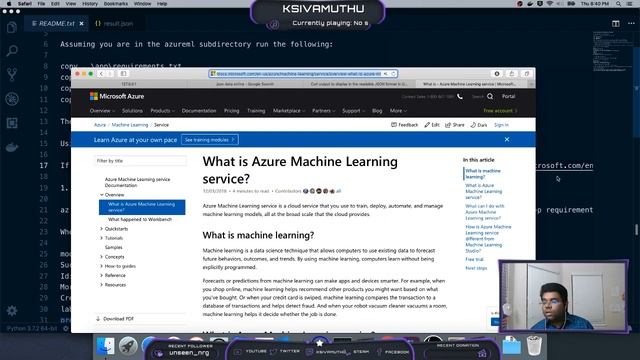This screenshot has width=640, height=360.
Task: Open the Azure Portal link
Action: [508, 96]
